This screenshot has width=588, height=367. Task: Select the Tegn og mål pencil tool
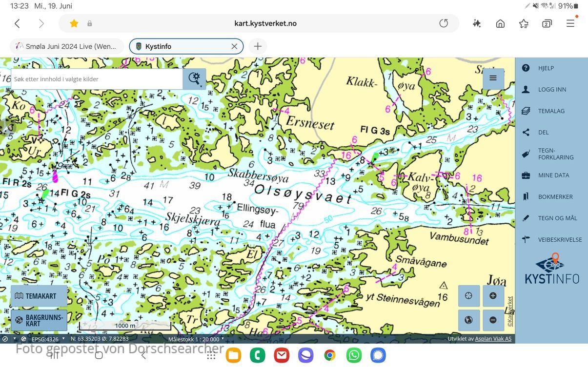click(x=526, y=218)
